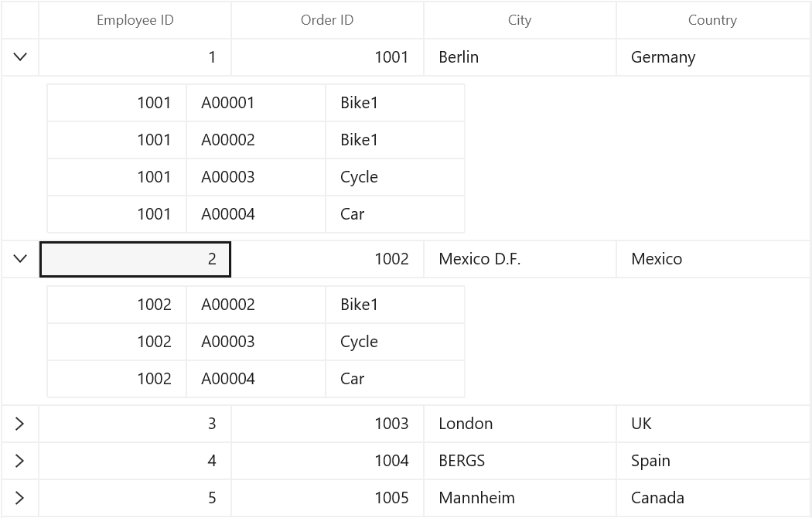Image resolution: width=812 pixels, height=518 pixels.
Task: Click the BERGS city cell
Action: click(520, 461)
